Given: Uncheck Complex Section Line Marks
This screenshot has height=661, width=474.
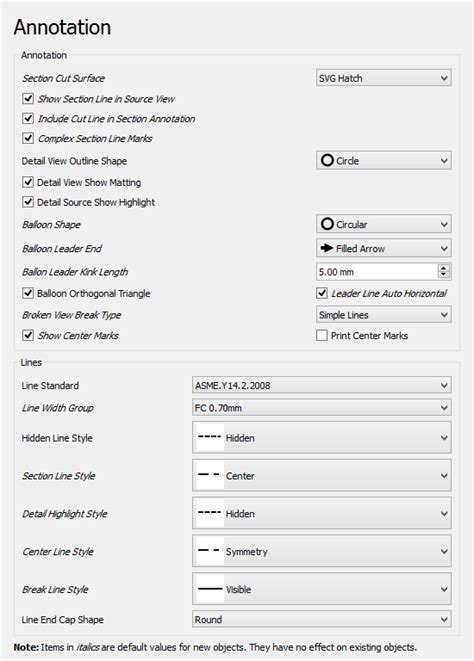Looking at the screenshot, I should (x=28, y=138).
